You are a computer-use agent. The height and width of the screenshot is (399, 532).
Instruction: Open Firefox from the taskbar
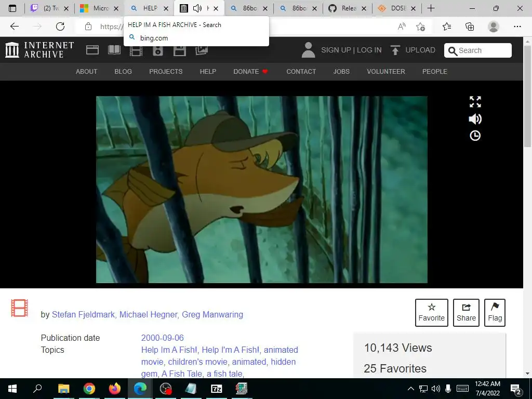point(115,389)
